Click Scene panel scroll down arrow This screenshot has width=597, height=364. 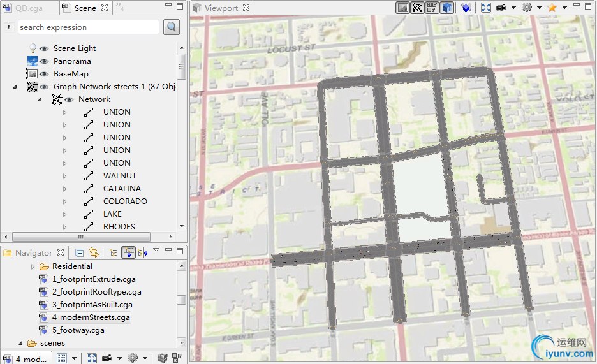tap(182, 226)
